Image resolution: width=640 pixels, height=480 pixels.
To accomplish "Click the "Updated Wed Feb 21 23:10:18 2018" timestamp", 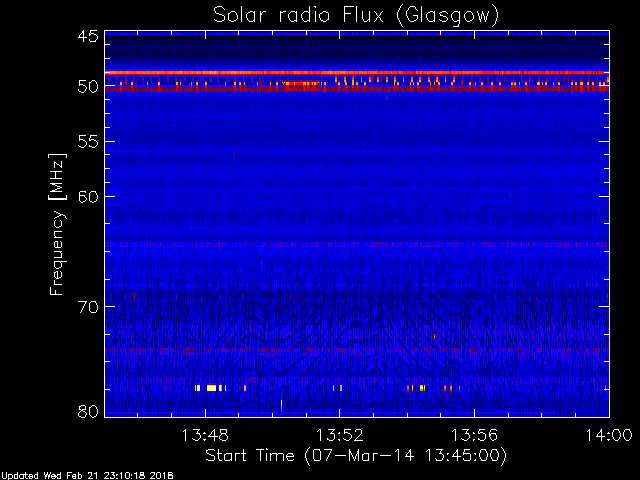I will (x=87, y=476).
